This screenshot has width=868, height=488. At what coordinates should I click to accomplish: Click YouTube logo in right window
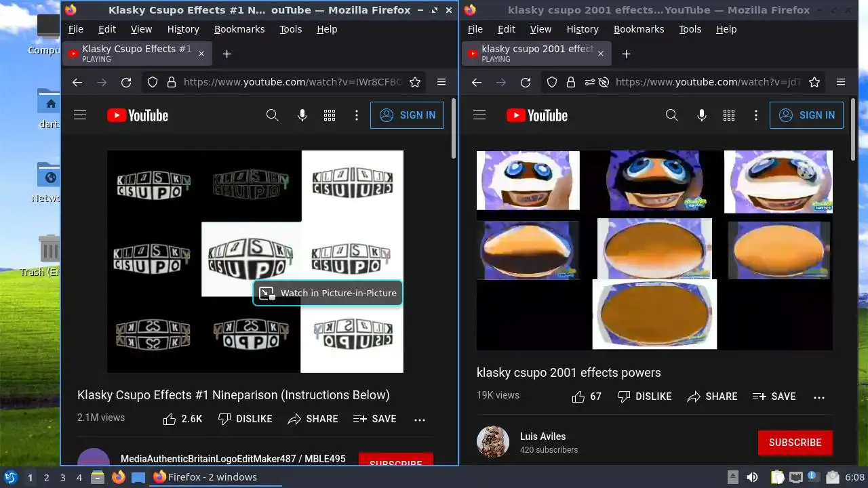[x=537, y=115]
